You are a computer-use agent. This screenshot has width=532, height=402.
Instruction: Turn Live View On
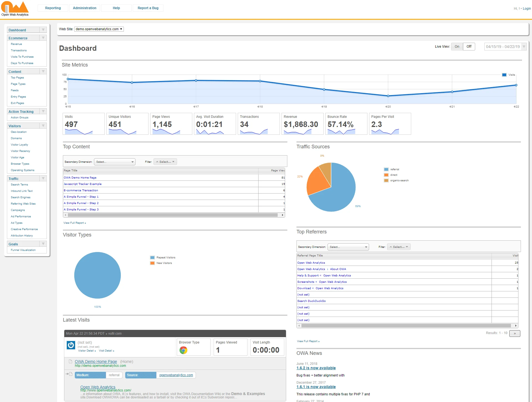click(x=457, y=47)
